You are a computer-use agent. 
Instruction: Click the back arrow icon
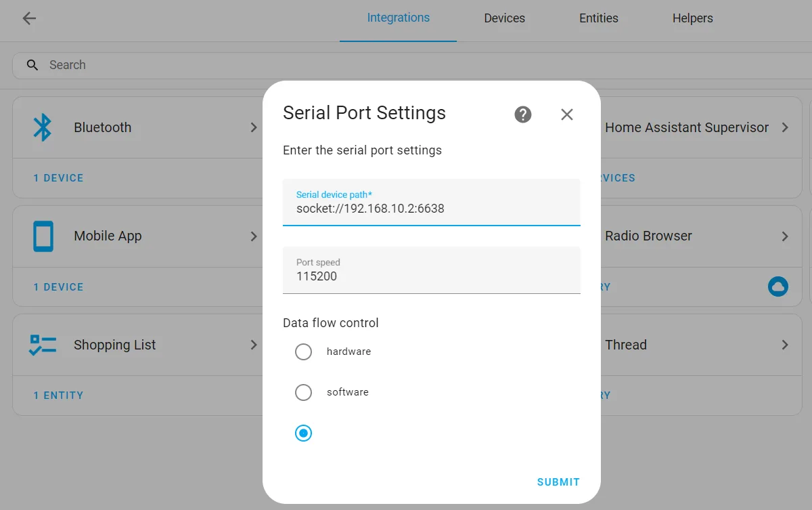29,18
